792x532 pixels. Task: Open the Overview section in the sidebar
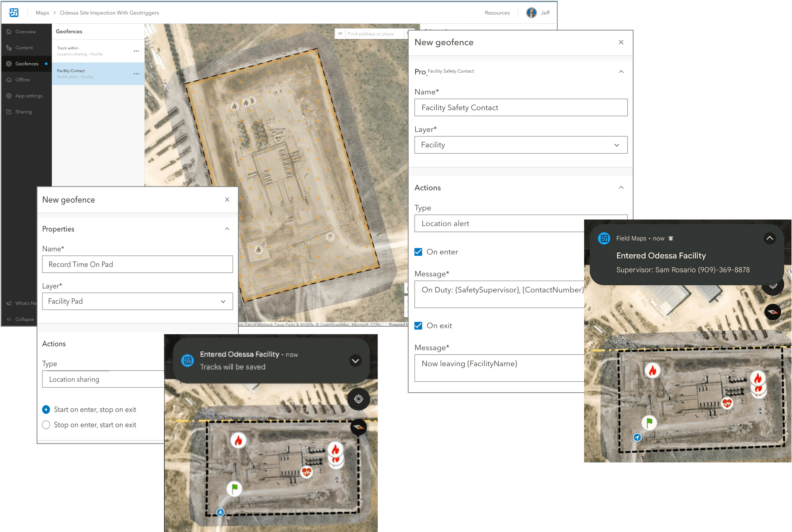26,31
